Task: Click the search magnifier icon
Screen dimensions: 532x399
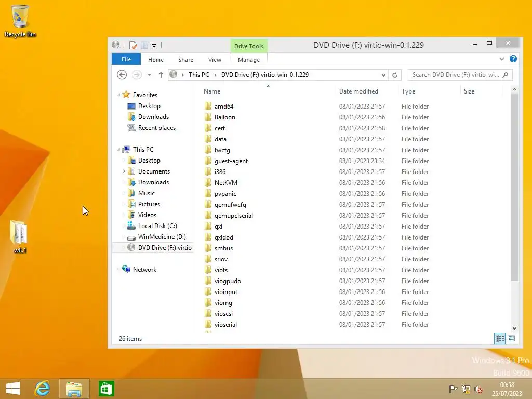Action: tap(505, 75)
